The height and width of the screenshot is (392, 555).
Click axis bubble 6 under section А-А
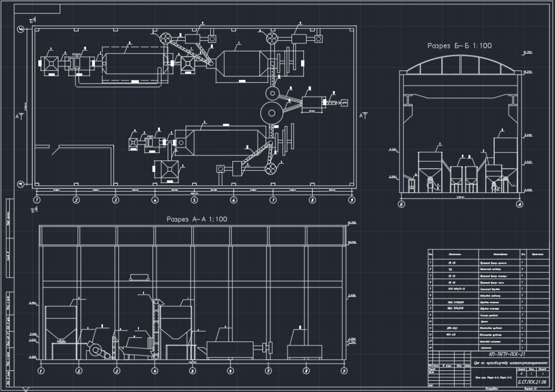[x=230, y=371]
